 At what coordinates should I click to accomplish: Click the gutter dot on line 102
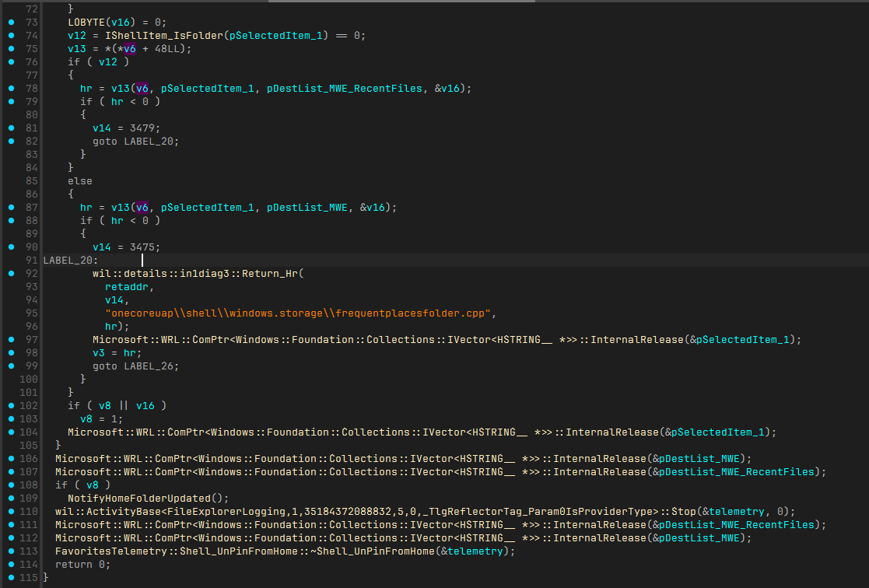(x=10, y=405)
